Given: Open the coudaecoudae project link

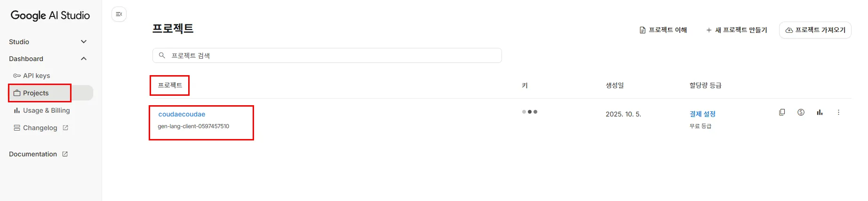Looking at the screenshot, I should click(x=182, y=114).
